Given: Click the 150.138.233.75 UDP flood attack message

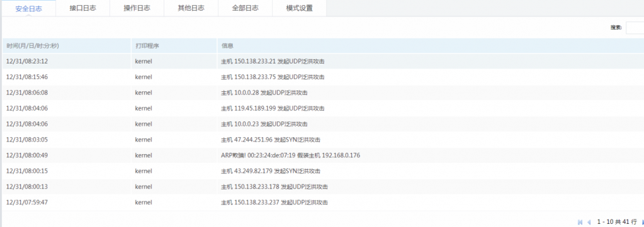Looking at the screenshot, I should pyautogui.click(x=273, y=77).
